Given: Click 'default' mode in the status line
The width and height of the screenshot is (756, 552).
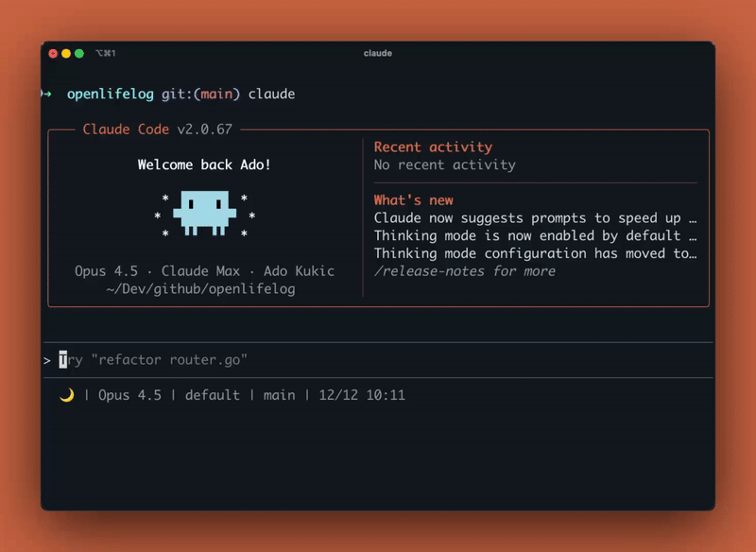Looking at the screenshot, I should click(x=212, y=395).
